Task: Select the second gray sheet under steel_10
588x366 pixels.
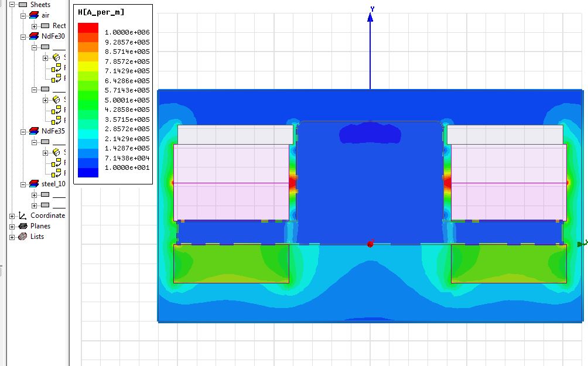Action: tap(45, 205)
